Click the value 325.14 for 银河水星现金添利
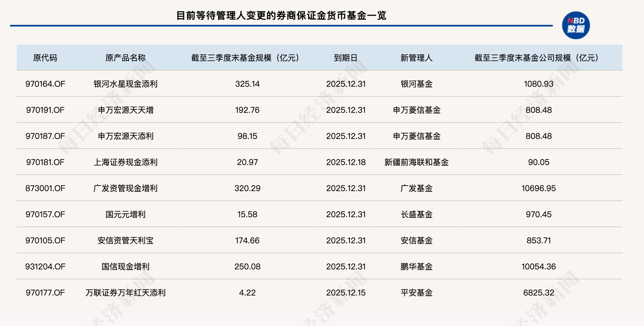 pos(247,84)
